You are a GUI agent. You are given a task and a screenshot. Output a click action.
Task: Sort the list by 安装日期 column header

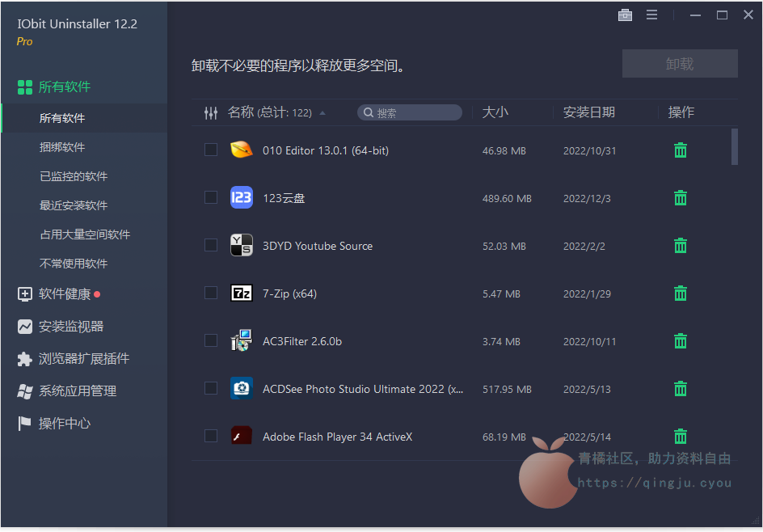(589, 112)
